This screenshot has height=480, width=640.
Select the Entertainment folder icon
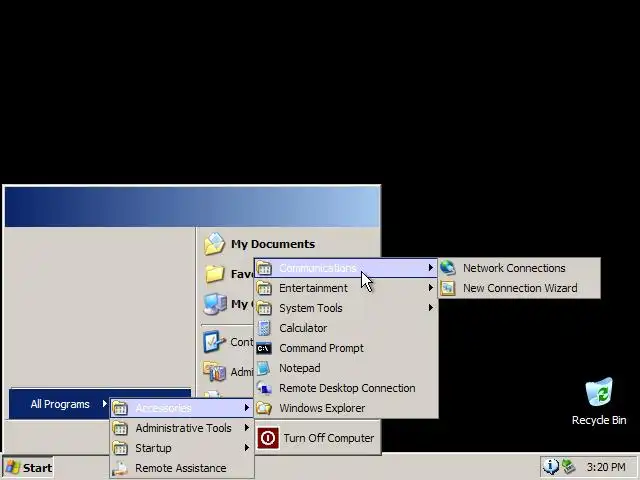(x=264, y=288)
